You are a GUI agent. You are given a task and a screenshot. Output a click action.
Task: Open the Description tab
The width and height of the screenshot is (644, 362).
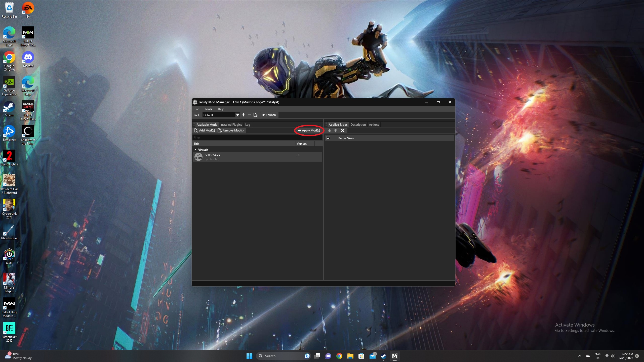pos(358,124)
